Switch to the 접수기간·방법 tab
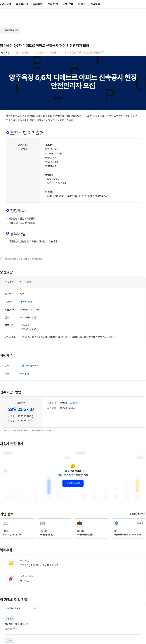146x644 pixels. point(23,52)
